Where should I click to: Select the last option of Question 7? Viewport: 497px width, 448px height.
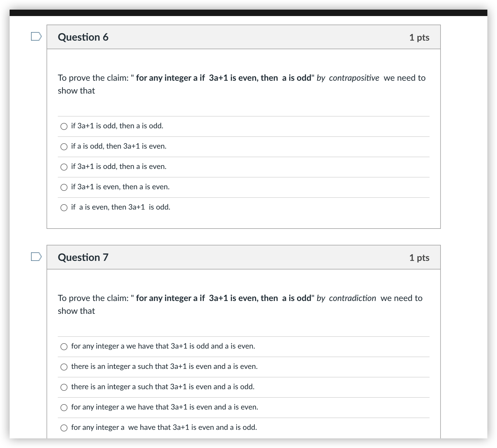click(x=64, y=428)
